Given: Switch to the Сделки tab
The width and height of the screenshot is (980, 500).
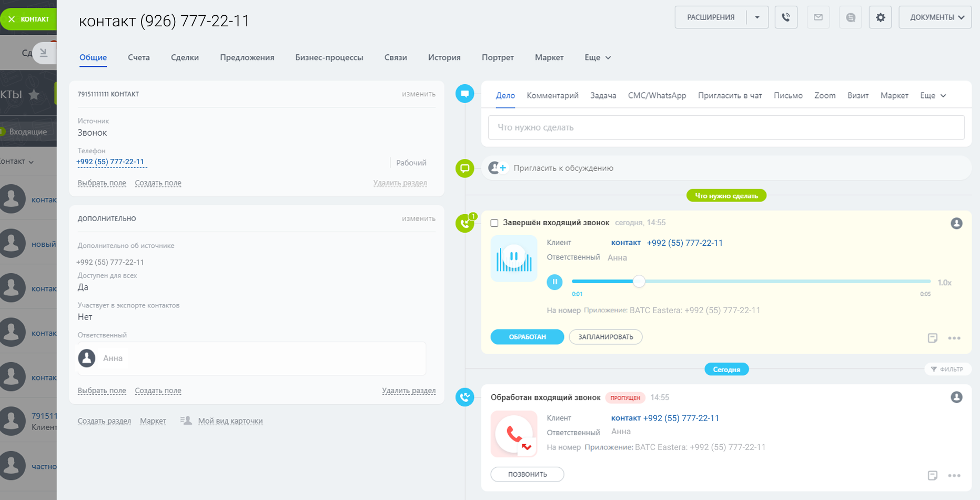Looking at the screenshot, I should pos(185,57).
